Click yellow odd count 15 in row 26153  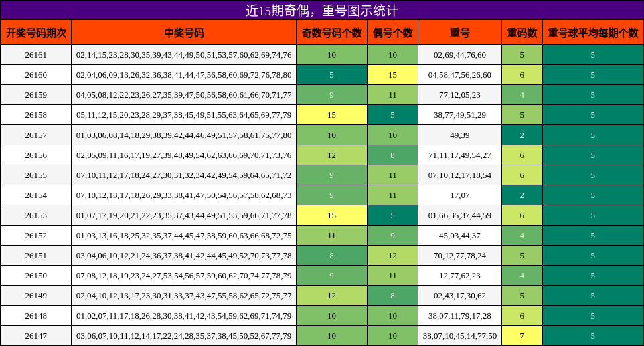[x=331, y=215]
